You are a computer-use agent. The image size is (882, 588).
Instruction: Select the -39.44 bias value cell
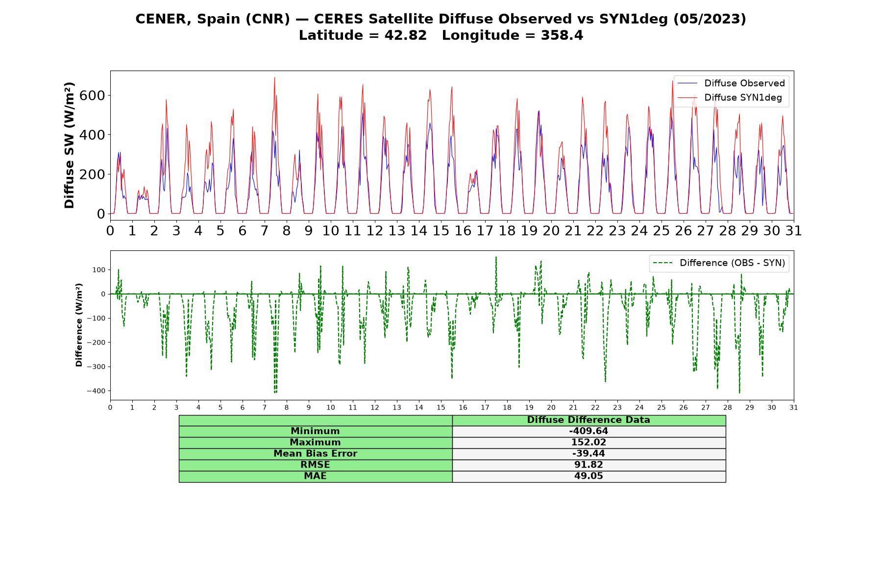[588, 454]
